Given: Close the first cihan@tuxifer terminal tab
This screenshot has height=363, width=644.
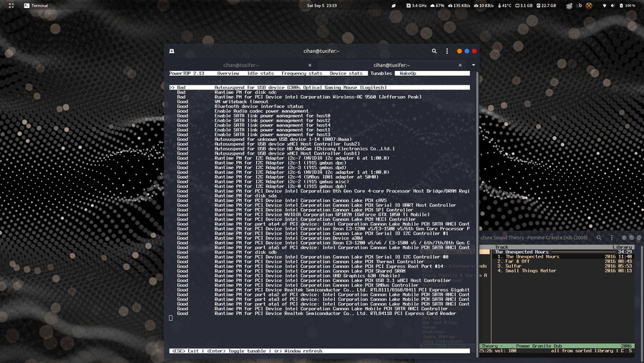Looking at the screenshot, I should (x=310, y=64).
